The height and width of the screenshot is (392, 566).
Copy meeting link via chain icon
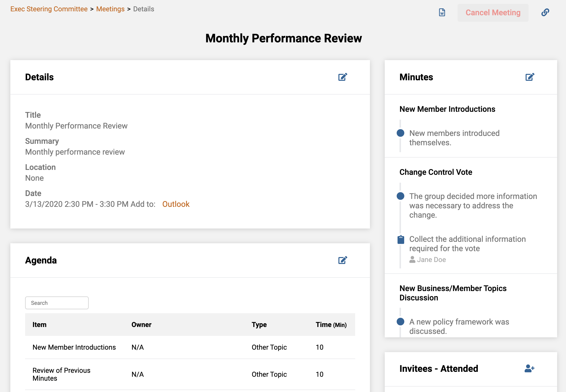click(545, 12)
